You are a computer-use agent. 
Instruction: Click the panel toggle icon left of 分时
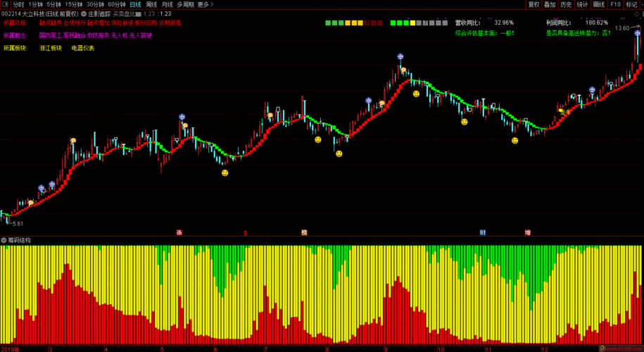(x=4, y=4)
